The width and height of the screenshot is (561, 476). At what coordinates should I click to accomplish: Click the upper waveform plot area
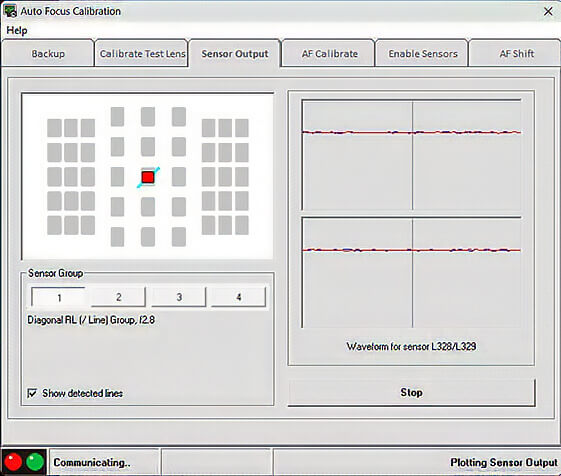411,155
